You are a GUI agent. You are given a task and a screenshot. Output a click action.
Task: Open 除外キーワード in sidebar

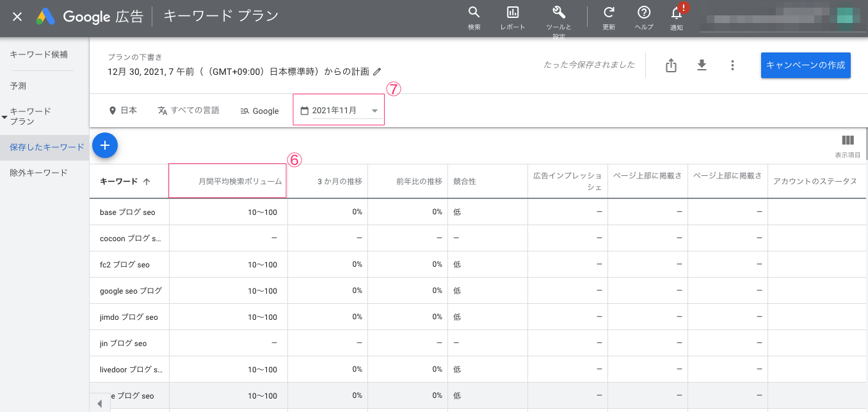click(x=38, y=173)
